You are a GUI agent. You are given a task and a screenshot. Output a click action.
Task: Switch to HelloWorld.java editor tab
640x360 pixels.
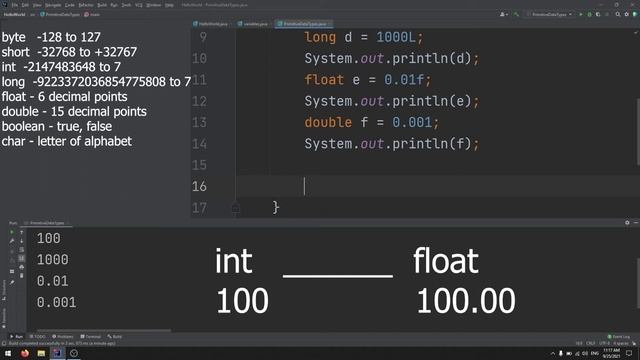coord(211,24)
